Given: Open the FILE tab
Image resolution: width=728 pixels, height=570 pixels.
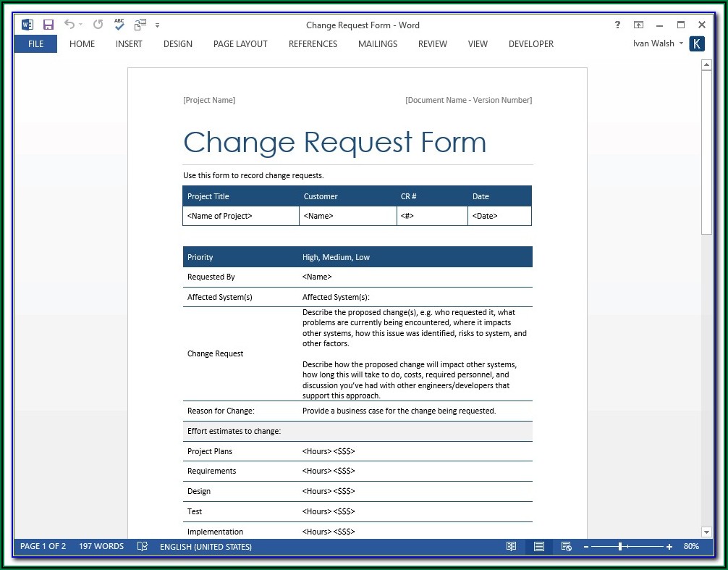Looking at the screenshot, I should click(x=35, y=43).
